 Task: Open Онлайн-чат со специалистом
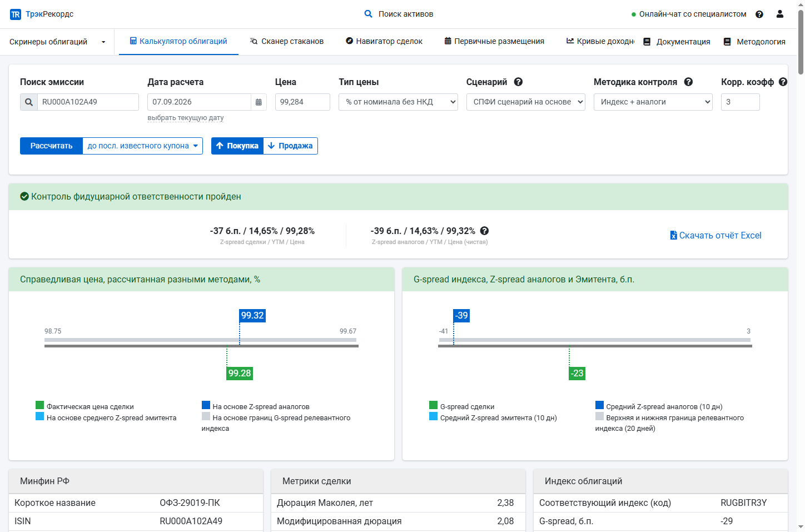point(689,14)
